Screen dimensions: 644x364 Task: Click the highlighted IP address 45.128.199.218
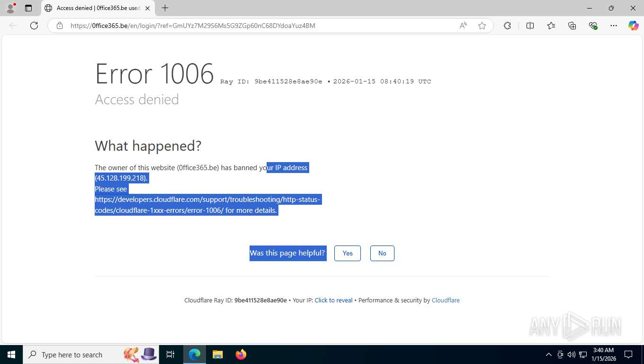point(121,178)
